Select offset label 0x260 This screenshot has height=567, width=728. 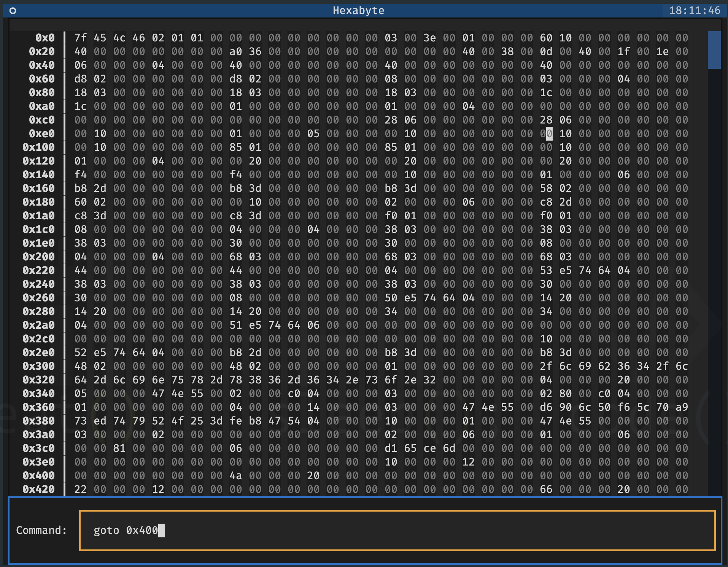click(39, 298)
